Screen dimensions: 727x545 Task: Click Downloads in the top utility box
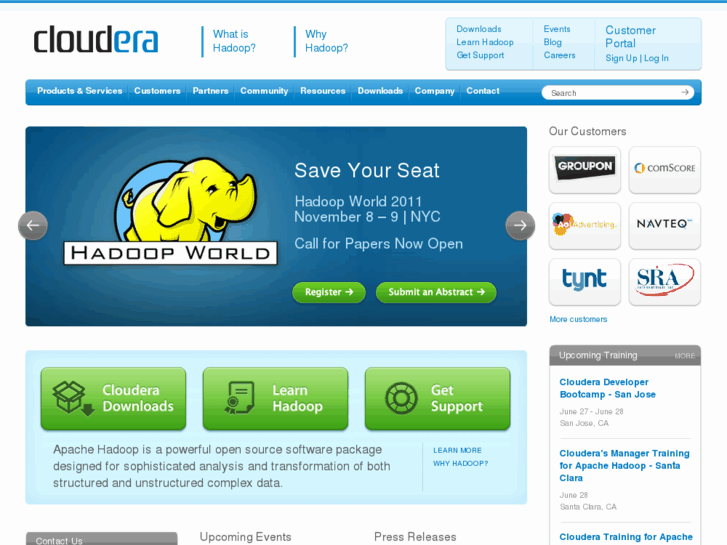[x=478, y=29]
